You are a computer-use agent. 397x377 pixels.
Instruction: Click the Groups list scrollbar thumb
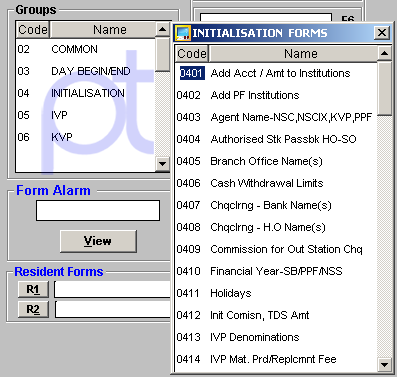click(x=163, y=54)
